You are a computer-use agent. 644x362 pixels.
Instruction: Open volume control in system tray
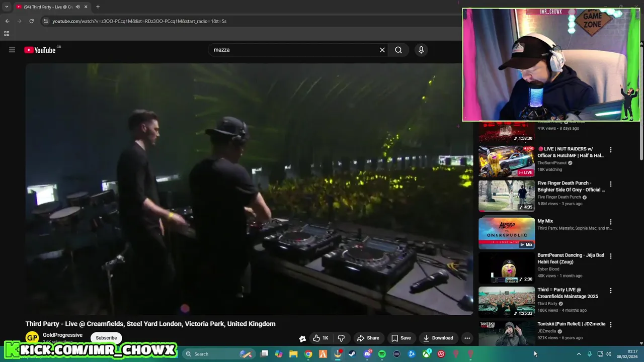[x=608, y=354]
